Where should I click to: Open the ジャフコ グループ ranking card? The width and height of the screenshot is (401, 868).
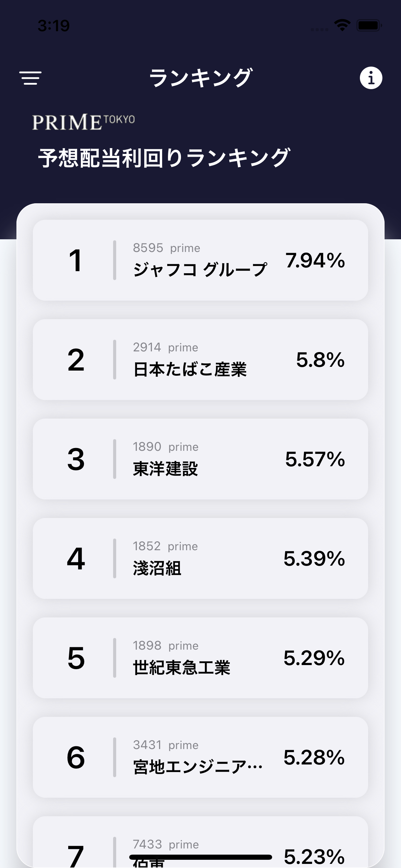coord(200,260)
